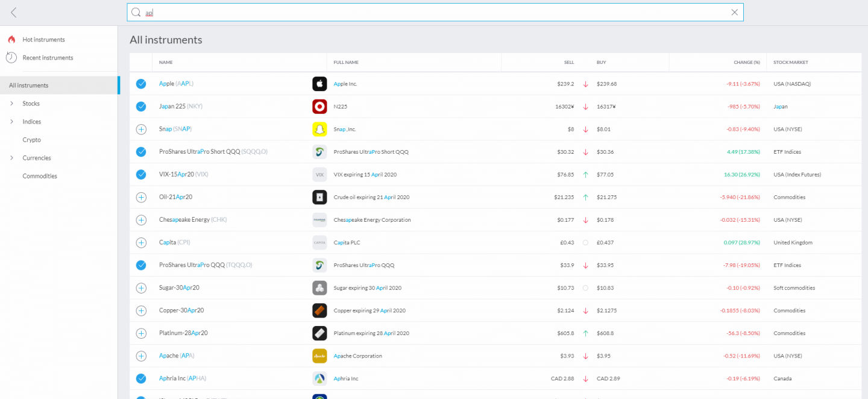Screen dimensions: 868x399
Task: Sort by FULL NAME column header
Action: (x=346, y=62)
